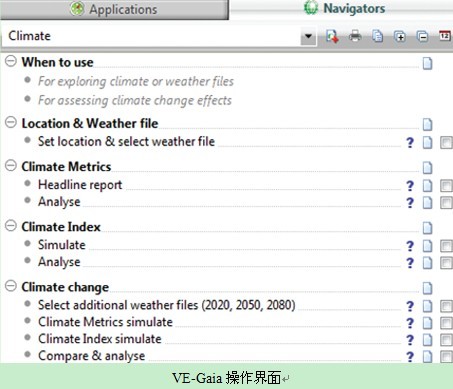The image size is (453, 389).
Task: Collapse the Climate Metrics section
Action: pos(11,165)
